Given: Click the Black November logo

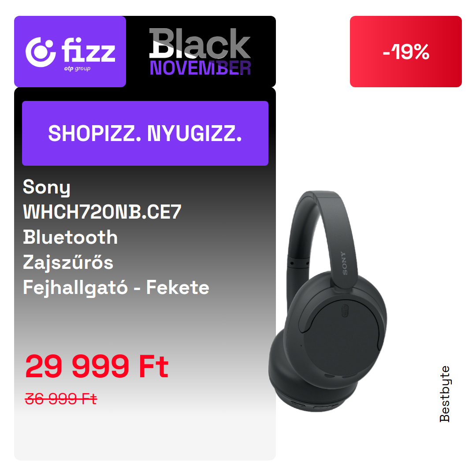Looking at the screenshot, I should 200,52.
